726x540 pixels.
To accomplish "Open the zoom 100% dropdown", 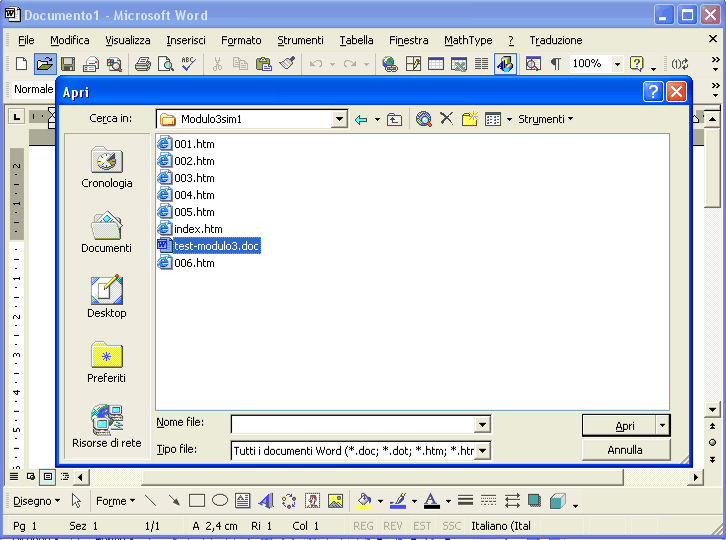I will point(617,64).
